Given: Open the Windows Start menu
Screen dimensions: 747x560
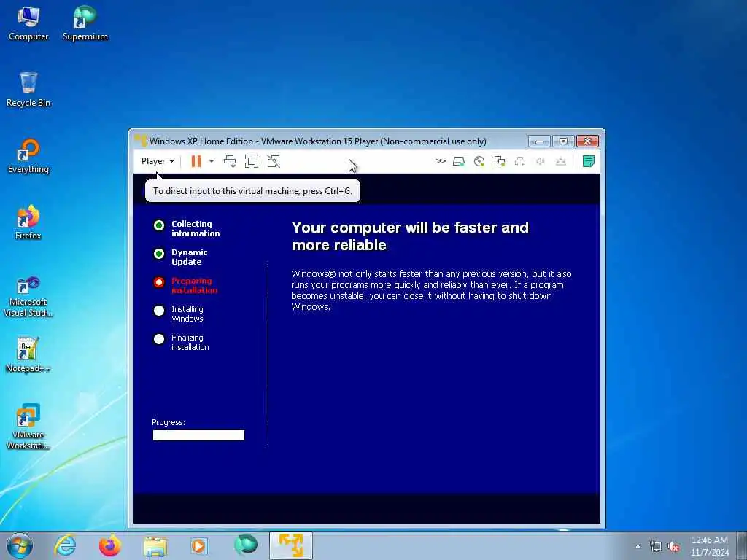Looking at the screenshot, I should point(20,545).
